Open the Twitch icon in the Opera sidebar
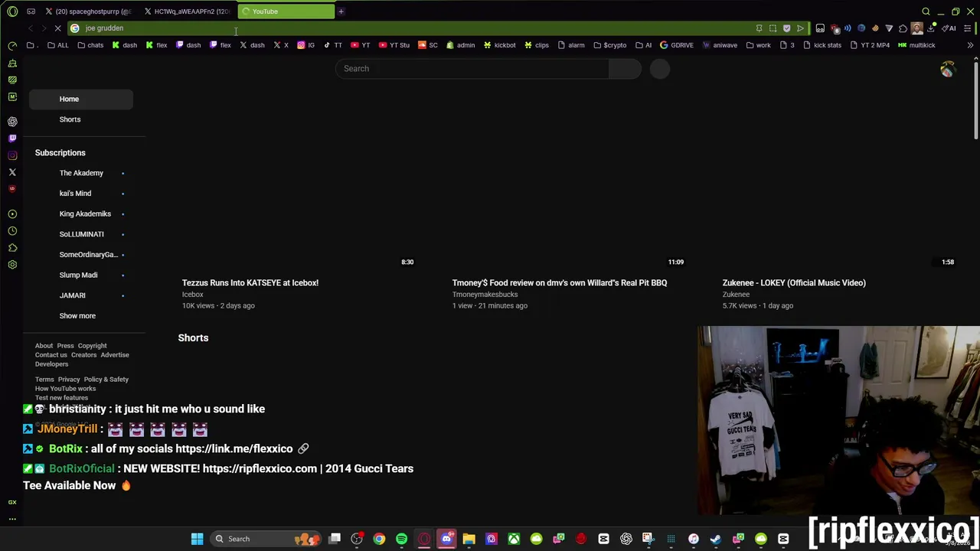The width and height of the screenshot is (980, 551). tap(12, 139)
